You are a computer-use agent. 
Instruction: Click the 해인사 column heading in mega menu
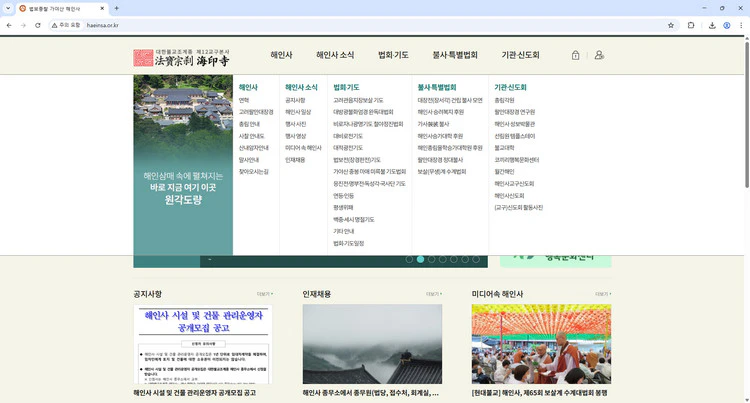click(x=248, y=87)
